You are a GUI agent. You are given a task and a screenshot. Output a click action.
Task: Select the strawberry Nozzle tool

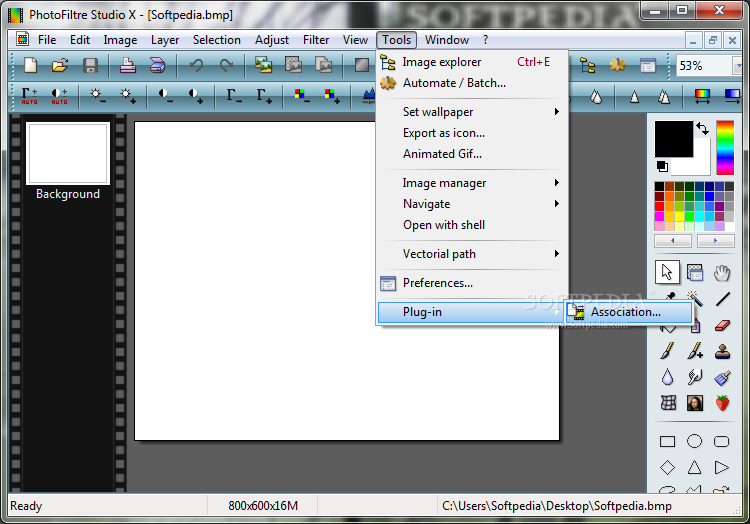(722, 403)
